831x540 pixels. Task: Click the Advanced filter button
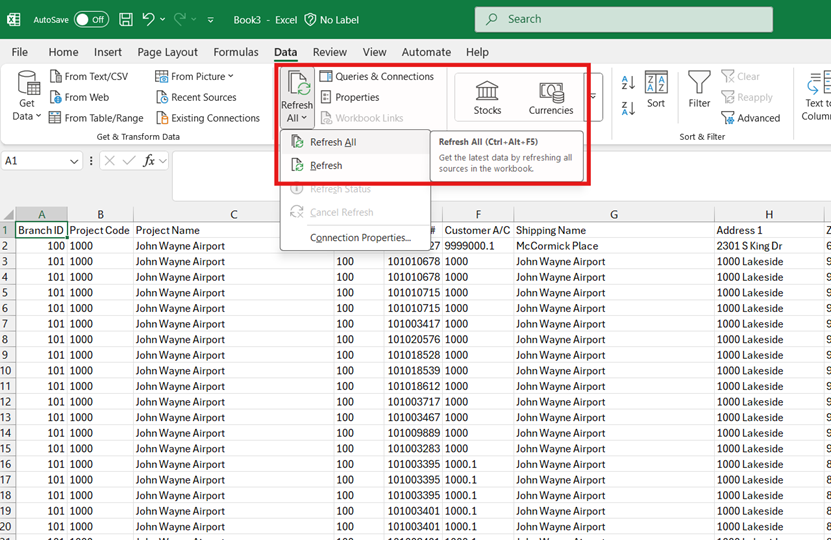pos(751,118)
